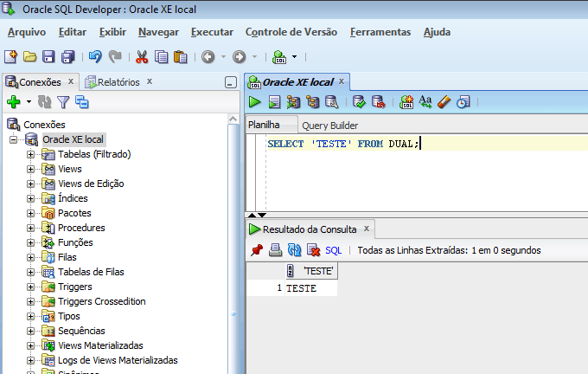Open unshared SQL worksheet icon
The image size is (588, 374).
[406, 102]
